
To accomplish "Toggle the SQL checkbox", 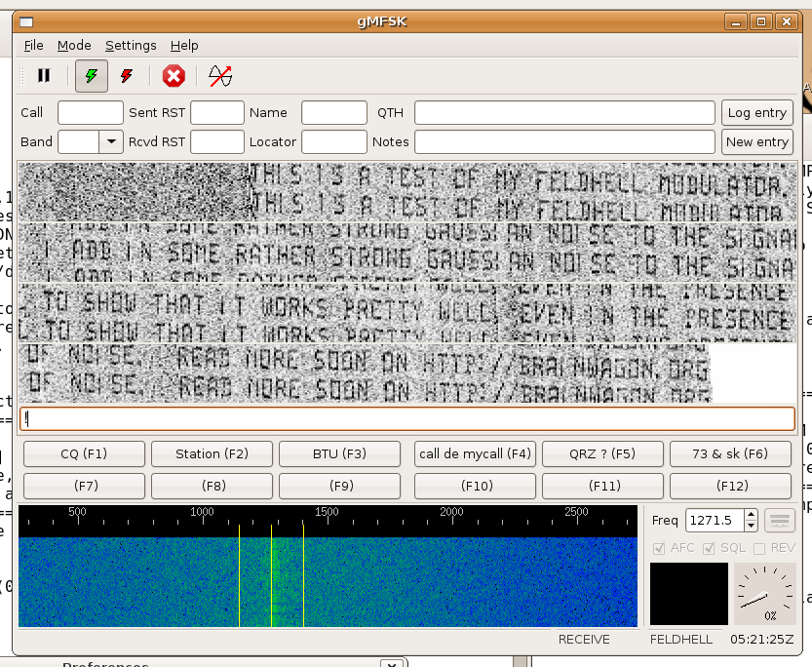I will tap(709, 548).
